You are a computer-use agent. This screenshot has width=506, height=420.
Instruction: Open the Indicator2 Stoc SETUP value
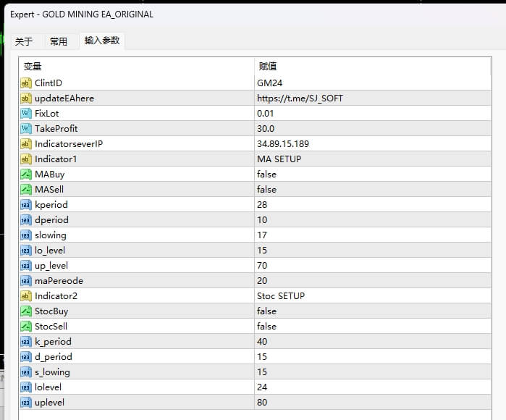tap(281, 295)
